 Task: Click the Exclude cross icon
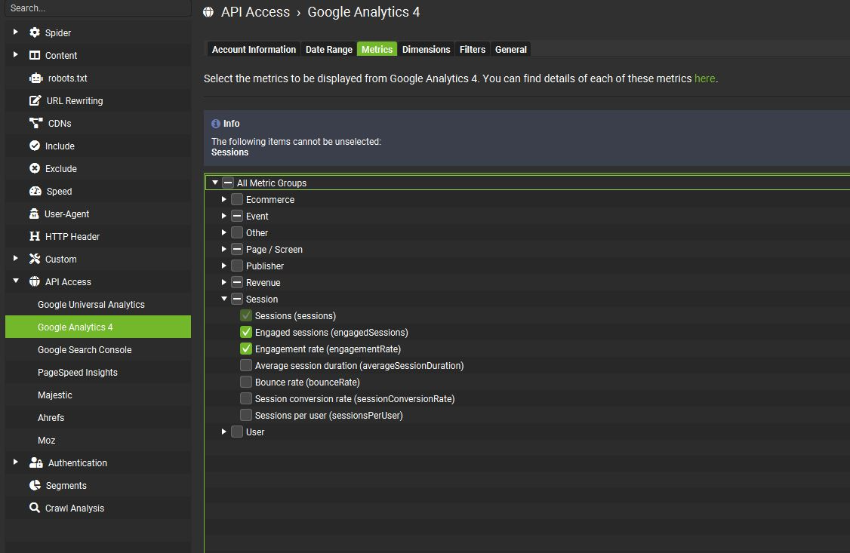(x=35, y=168)
